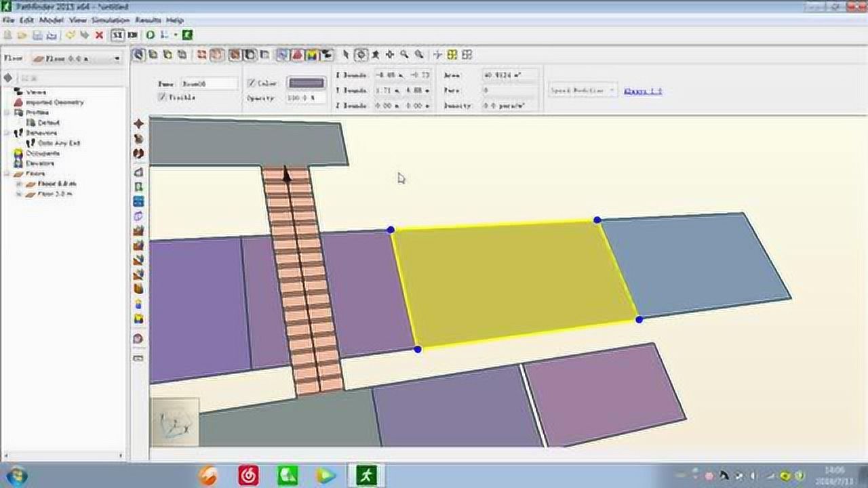
Task: Click the Always 1.0 link
Action: point(642,91)
